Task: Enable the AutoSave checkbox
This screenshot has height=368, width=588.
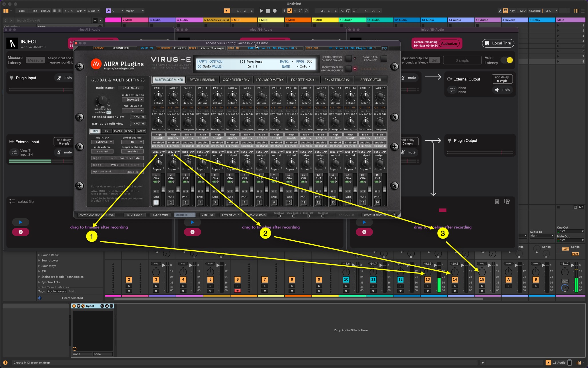Action: (x=279, y=216)
